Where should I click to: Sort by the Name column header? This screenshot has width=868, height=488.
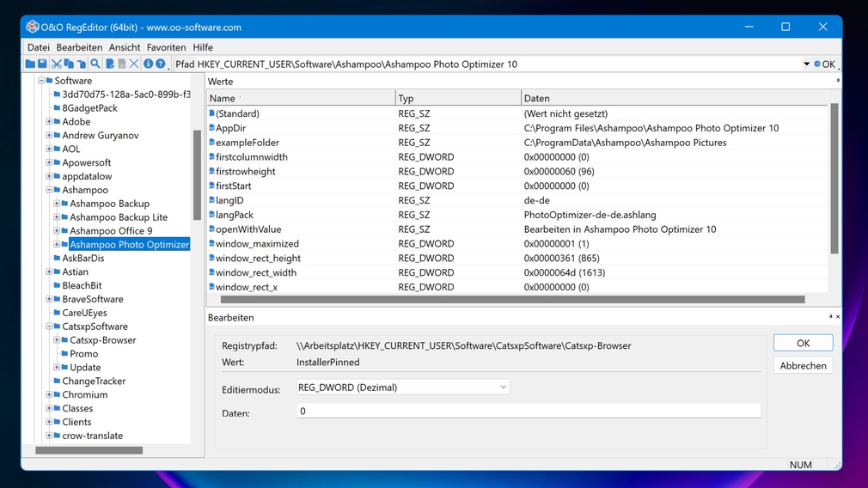(x=301, y=99)
